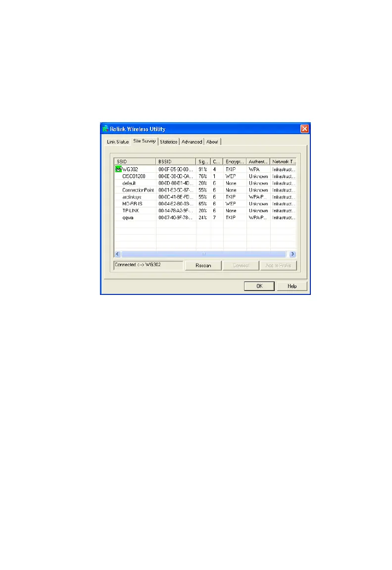The width and height of the screenshot is (392, 570).
Task: Open the Statistics tab
Action: (169, 142)
